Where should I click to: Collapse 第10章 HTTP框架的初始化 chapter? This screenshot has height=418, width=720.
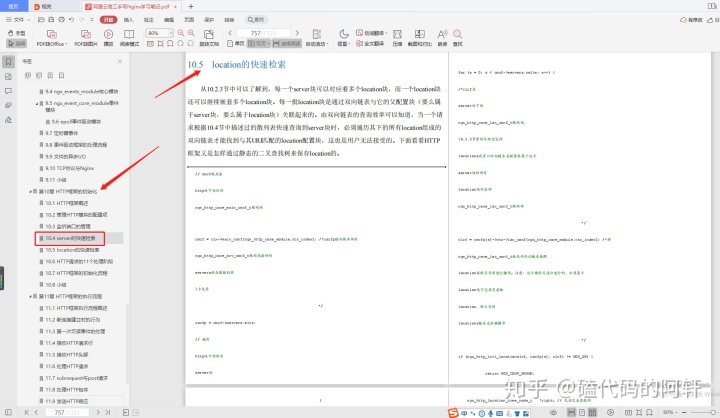click(x=30, y=192)
